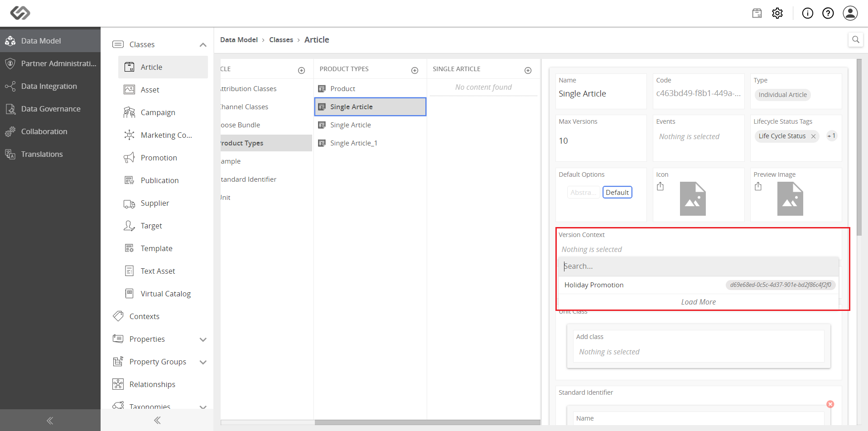868x431 pixels.
Task: Select the Marketing Co... class
Action: 163,135
